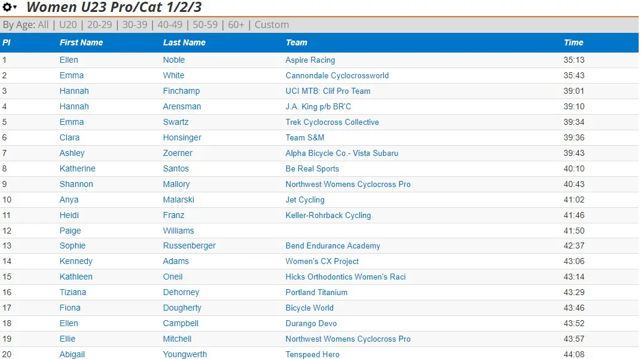Image resolution: width=644 pixels, height=359 pixels.
Task: Open Jet Cycling team
Action: (305, 200)
